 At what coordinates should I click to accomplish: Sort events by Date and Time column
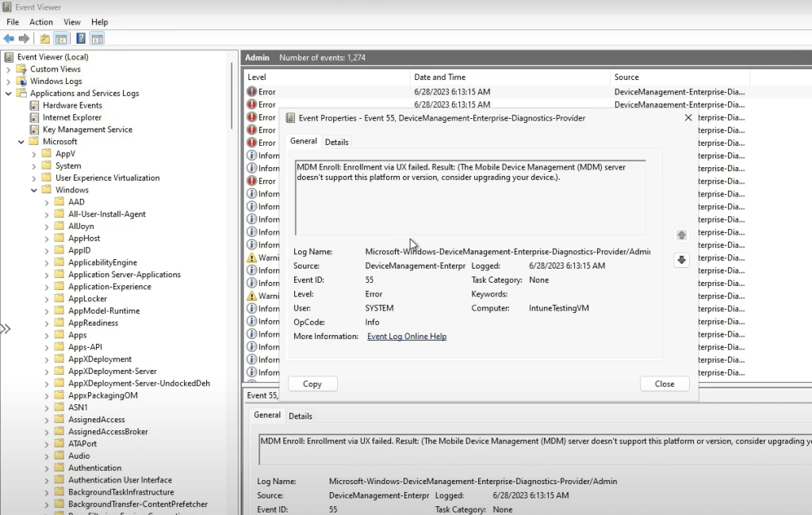click(439, 77)
